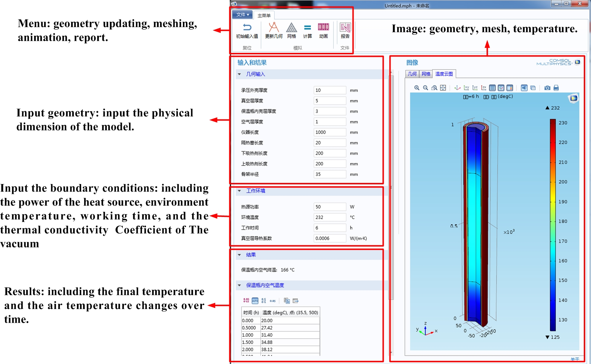Image resolution: width=591 pixels, height=364 pixels.
Task: Click the table cell '27.42'
Action: [290, 328]
